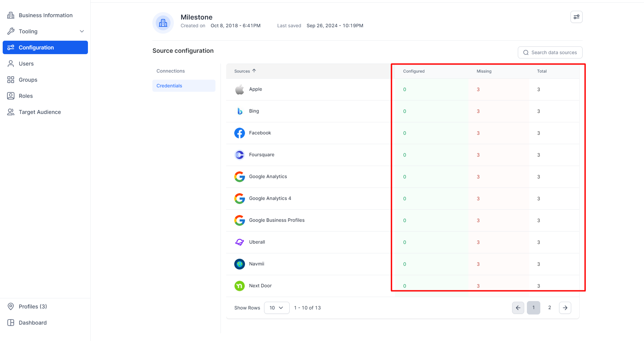Click the Groups grid icon
Viewport: 644px width, 341px height.
11,80
